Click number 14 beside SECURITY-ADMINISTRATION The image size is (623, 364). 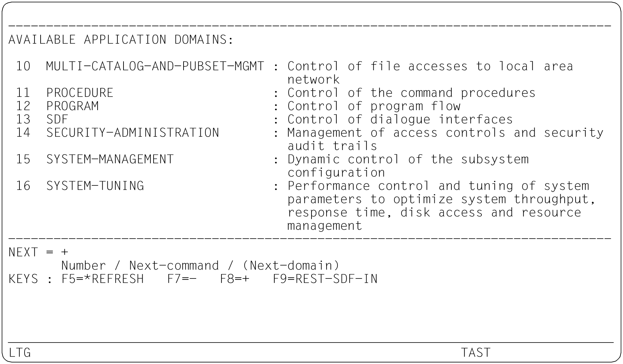(x=23, y=133)
